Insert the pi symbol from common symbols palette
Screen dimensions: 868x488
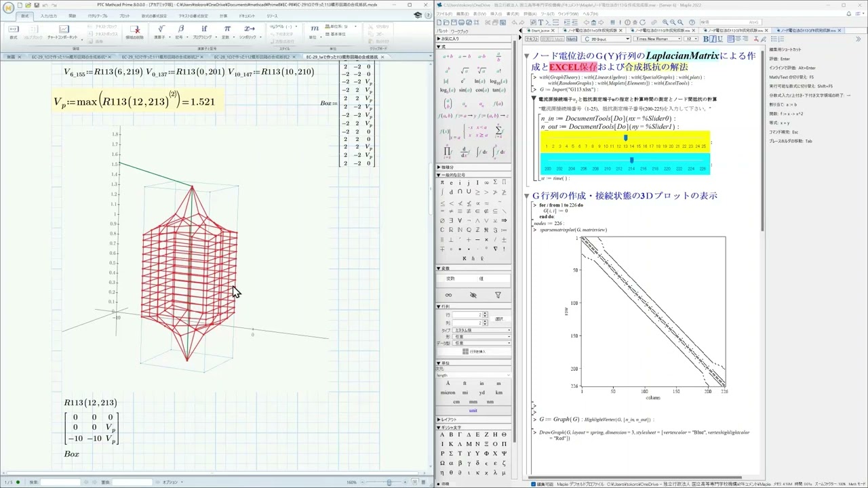(443, 182)
